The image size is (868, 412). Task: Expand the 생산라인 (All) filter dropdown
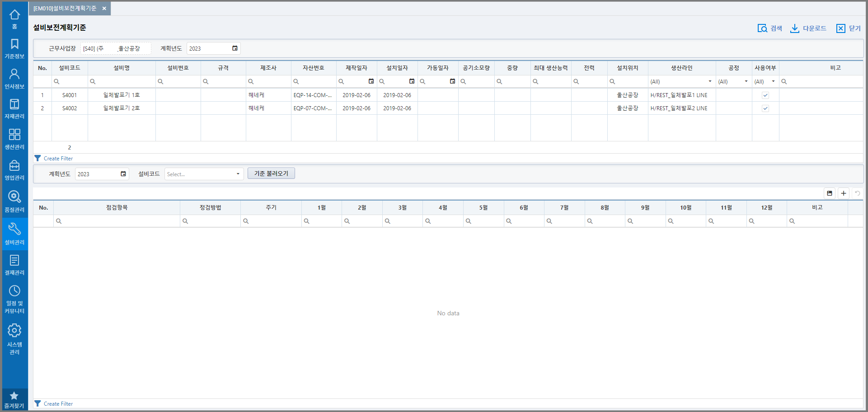pos(710,82)
